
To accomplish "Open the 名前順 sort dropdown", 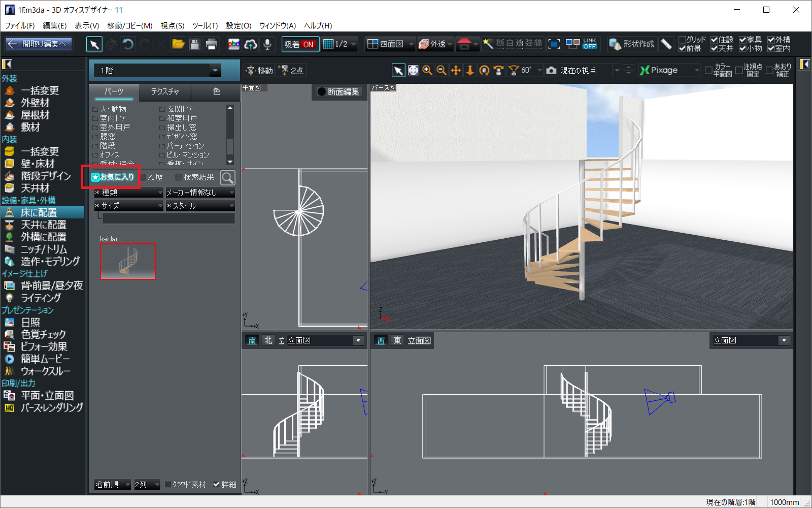I will (x=113, y=485).
